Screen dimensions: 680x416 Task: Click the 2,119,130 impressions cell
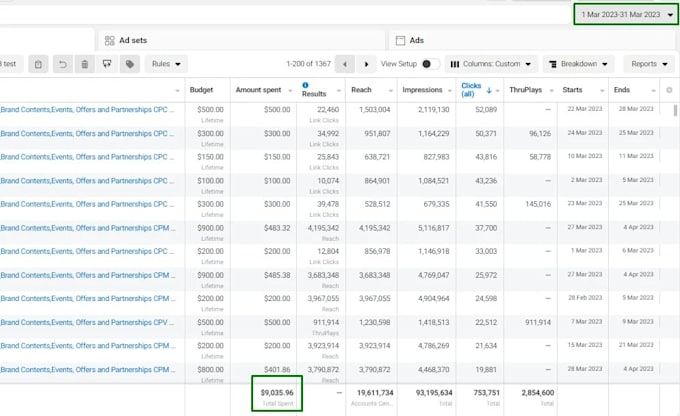[434, 110]
